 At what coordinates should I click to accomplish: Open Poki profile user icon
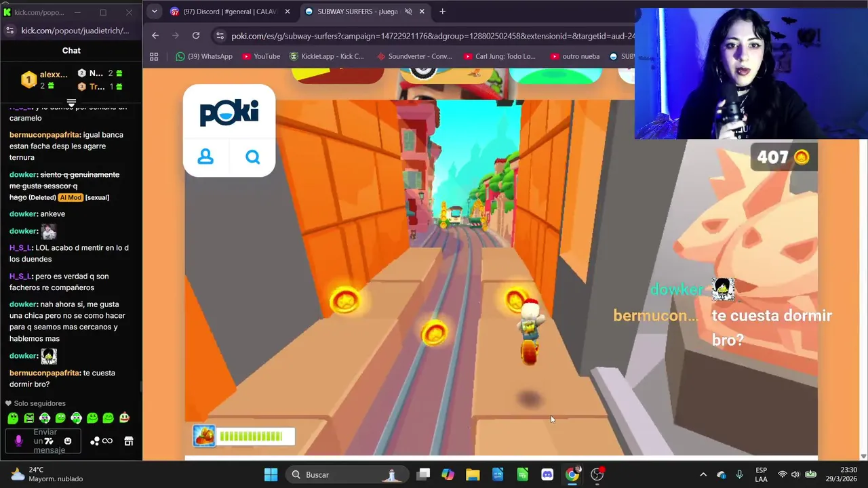[205, 157]
